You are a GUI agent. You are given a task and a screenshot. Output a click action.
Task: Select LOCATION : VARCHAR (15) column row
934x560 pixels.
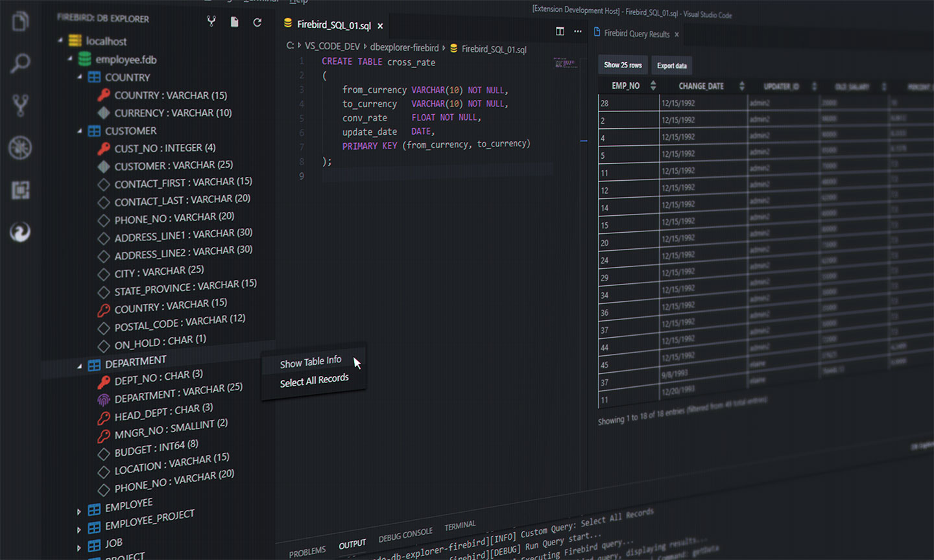point(172,463)
